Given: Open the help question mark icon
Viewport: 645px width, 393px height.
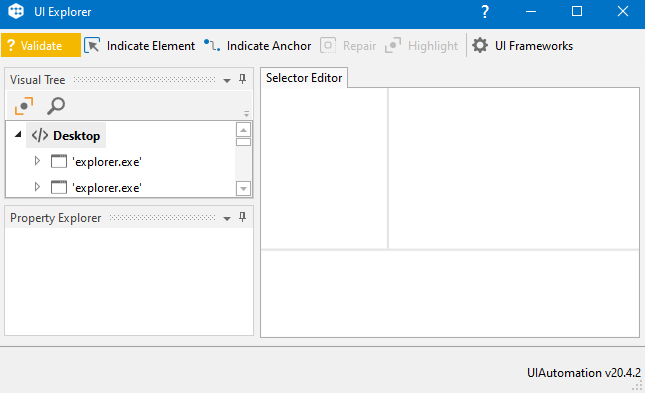Looking at the screenshot, I should [485, 12].
